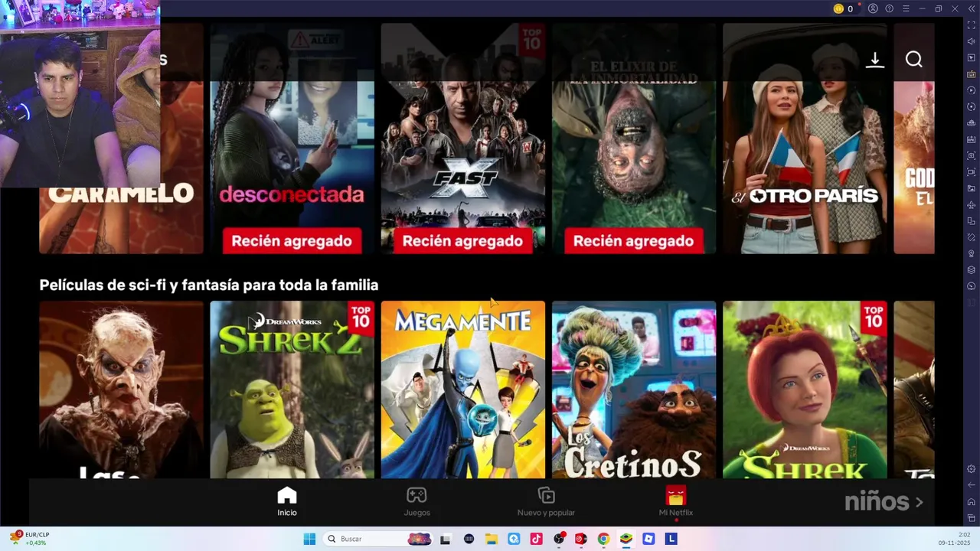Viewport: 980px width, 551px height.
Task: Open BlueStacks account profile icon
Action: (873, 8)
